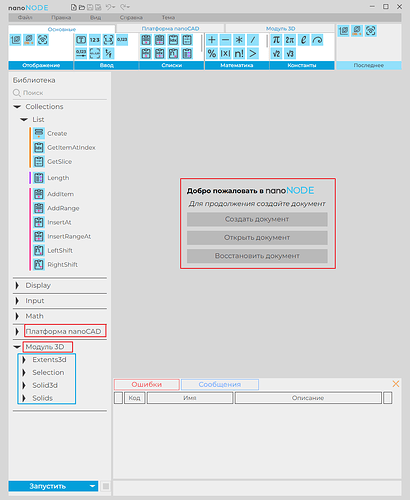Viewport: 410px width, 500px height.
Task: Open the Справка menu
Action: (131, 17)
